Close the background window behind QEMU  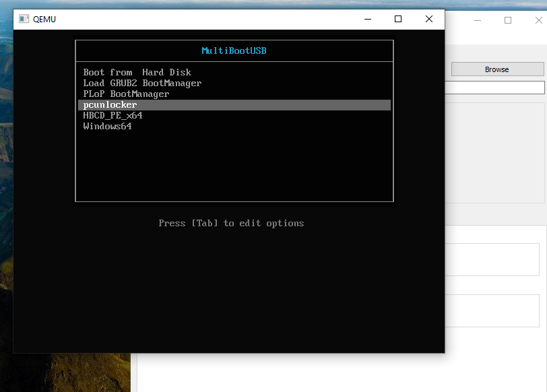(x=539, y=21)
